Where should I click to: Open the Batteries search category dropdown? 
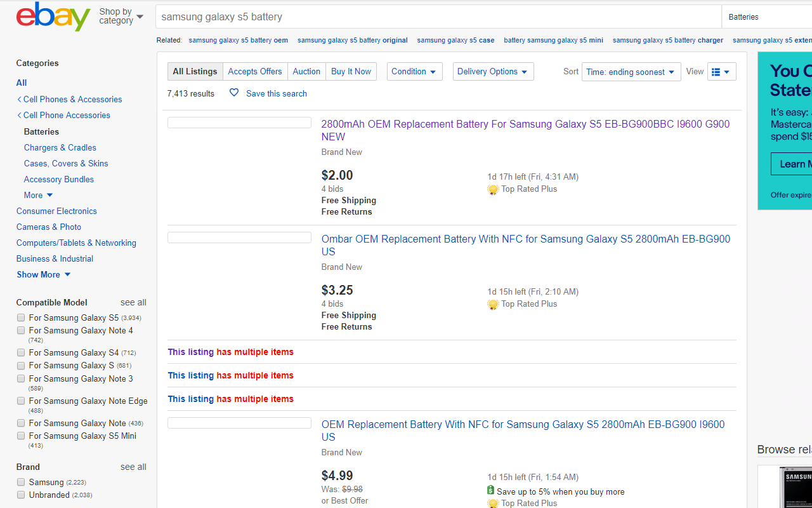click(766, 17)
